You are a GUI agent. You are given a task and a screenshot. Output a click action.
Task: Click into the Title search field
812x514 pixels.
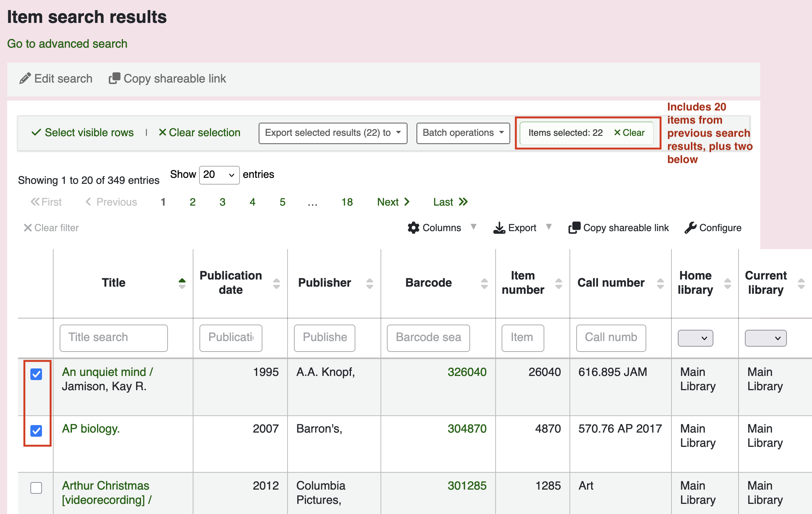pyautogui.click(x=113, y=338)
